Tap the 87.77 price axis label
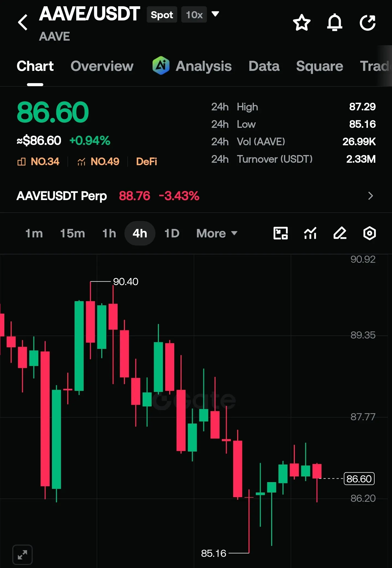 363,417
